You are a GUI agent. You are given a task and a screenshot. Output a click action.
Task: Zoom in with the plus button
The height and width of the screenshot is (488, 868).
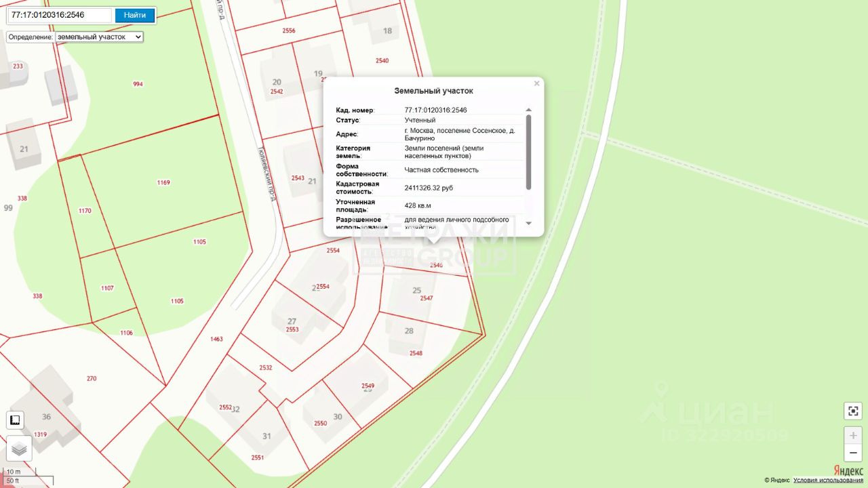pyautogui.click(x=853, y=436)
